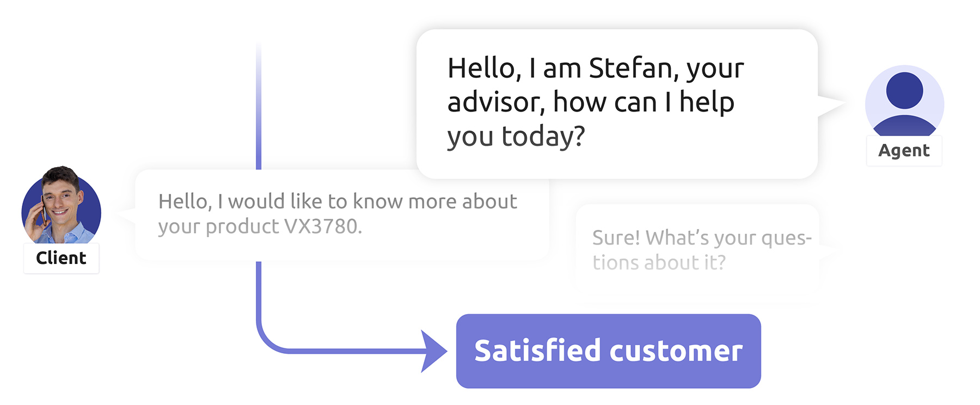980x405 pixels.
Task: Open Stefan's greeting chat bubble
Action: coord(617,104)
